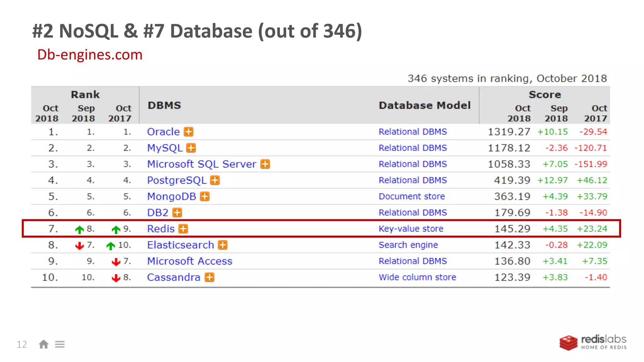Click the home icon in slide footer
Screen dimensions: 644x362
click(x=44, y=344)
